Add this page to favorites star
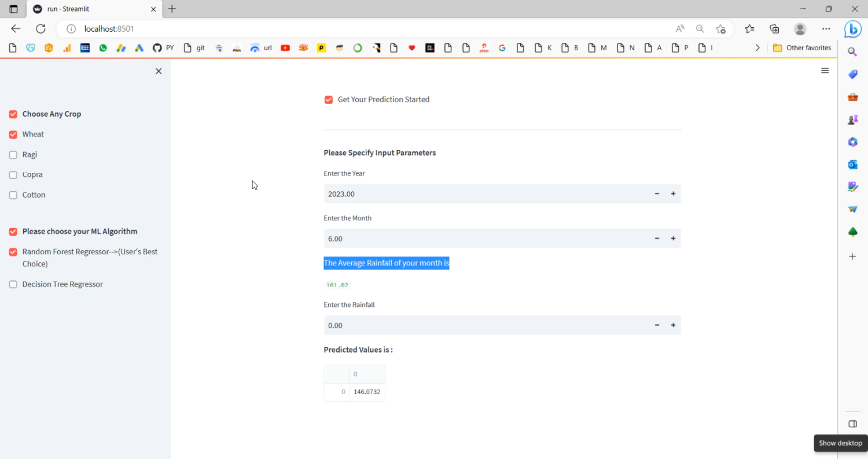The image size is (868, 459). point(720,29)
